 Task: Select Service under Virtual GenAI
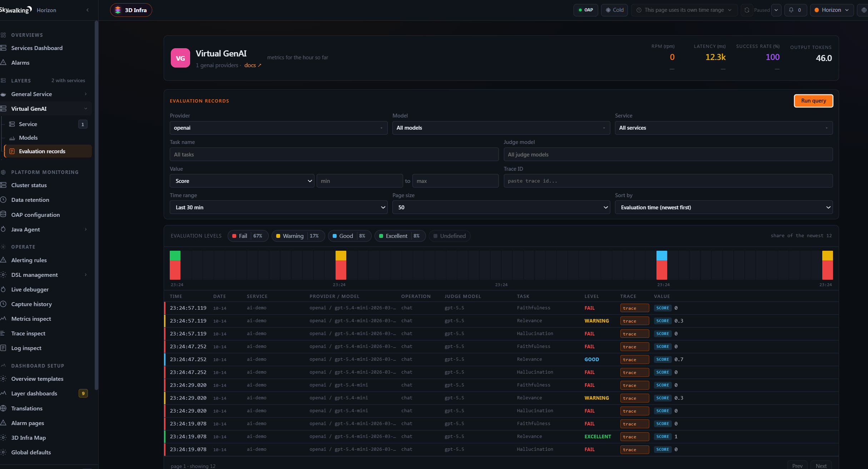[x=48, y=124]
